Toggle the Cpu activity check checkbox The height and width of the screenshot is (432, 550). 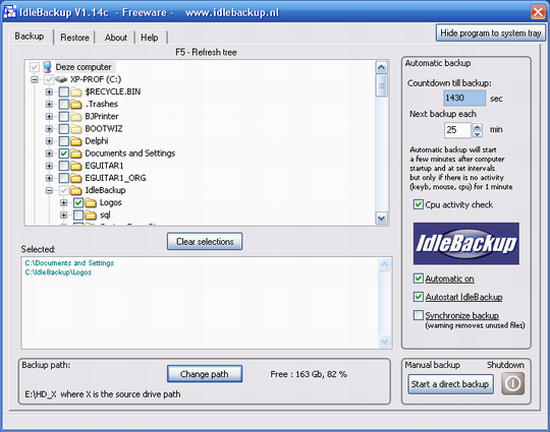click(x=418, y=204)
